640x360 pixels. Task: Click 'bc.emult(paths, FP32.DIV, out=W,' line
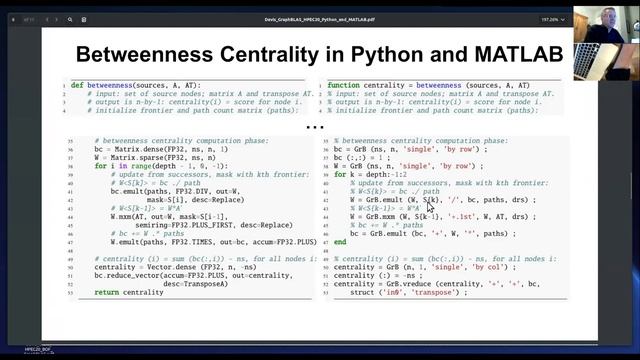click(x=175, y=191)
